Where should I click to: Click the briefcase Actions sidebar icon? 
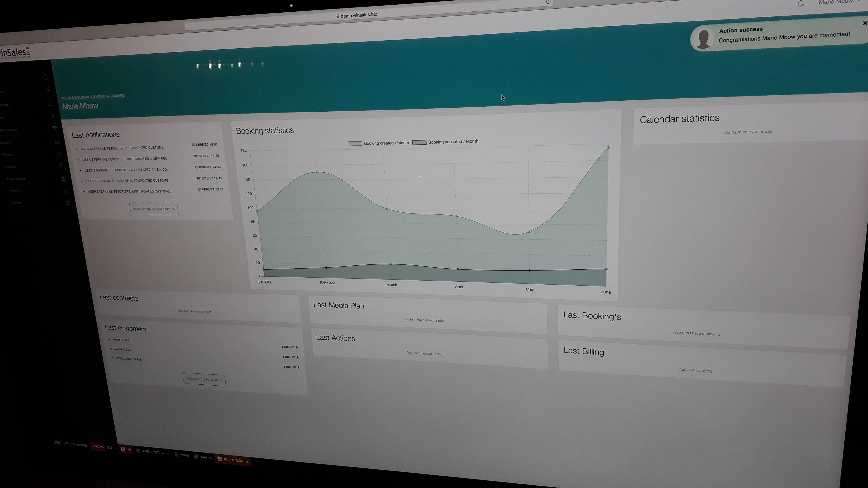pos(57,141)
